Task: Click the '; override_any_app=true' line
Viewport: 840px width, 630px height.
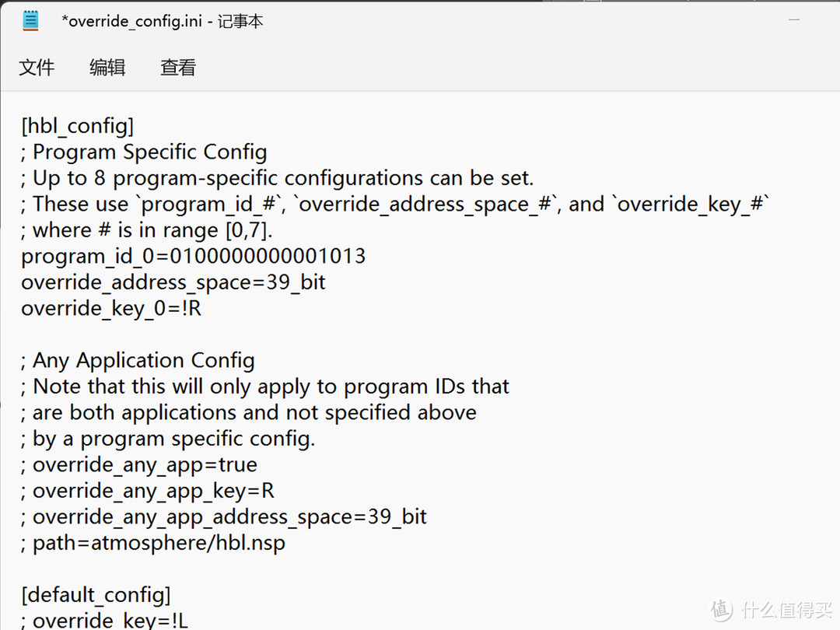Action: (139, 465)
